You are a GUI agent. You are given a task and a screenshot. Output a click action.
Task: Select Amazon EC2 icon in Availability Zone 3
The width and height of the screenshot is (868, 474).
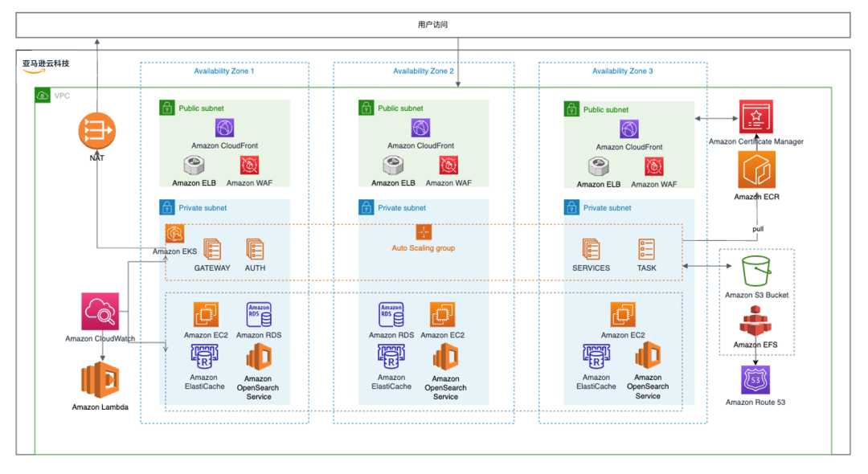tap(623, 315)
